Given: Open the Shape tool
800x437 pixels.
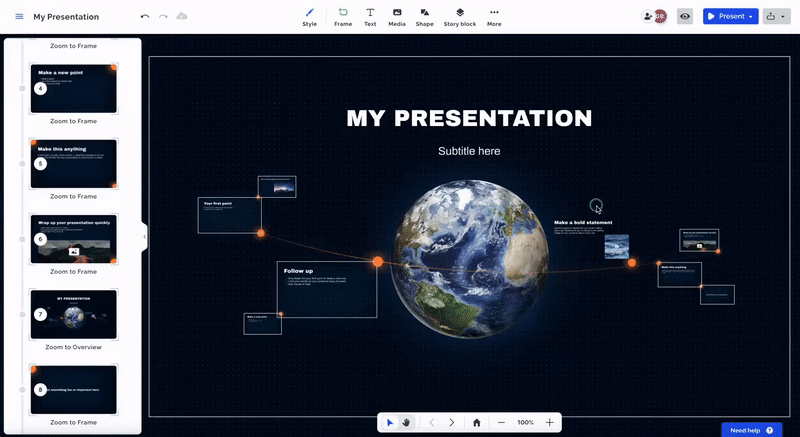Looking at the screenshot, I should pos(424,17).
